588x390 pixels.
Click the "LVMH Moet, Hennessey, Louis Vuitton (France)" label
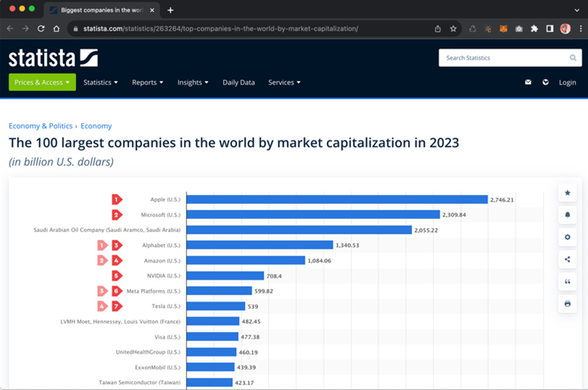(x=121, y=321)
